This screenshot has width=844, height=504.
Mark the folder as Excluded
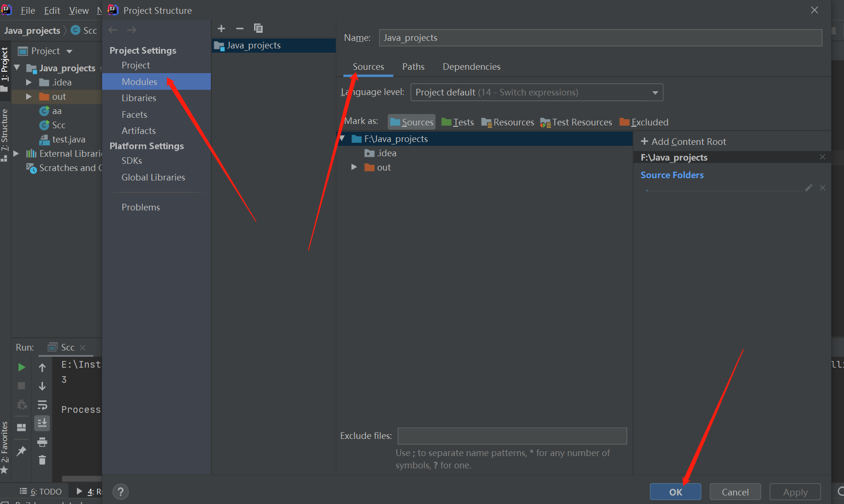coord(644,122)
